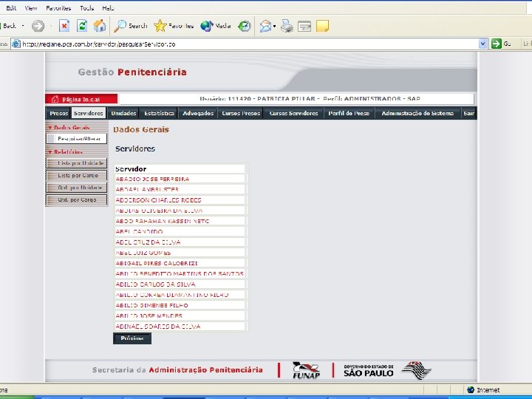Open ABILIO CORREA DIAMANTINO FILHO record
The height and width of the screenshot is (399, 532).
click(172, 295)
